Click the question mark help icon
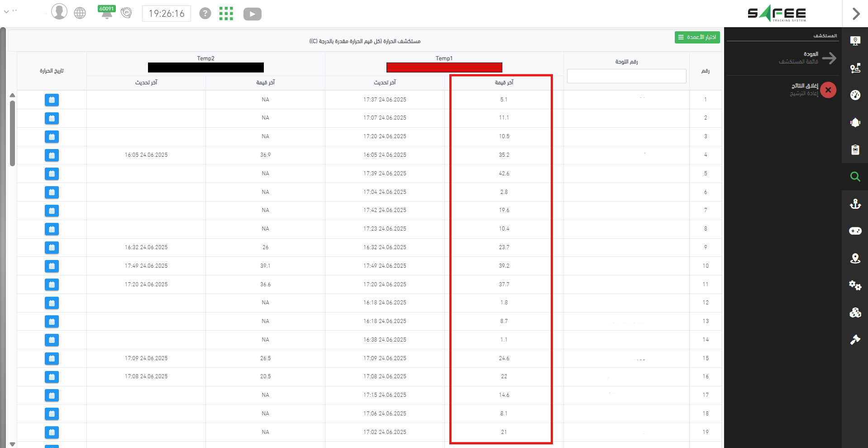This screenshot has width=868, height=448. click(205, 14)
